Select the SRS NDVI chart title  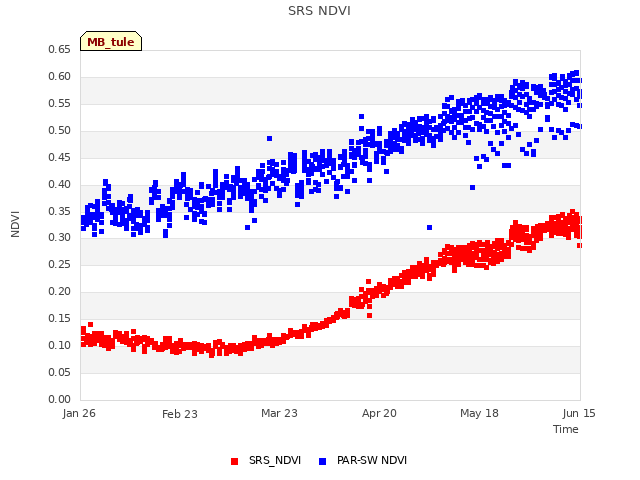click(319, 11)
